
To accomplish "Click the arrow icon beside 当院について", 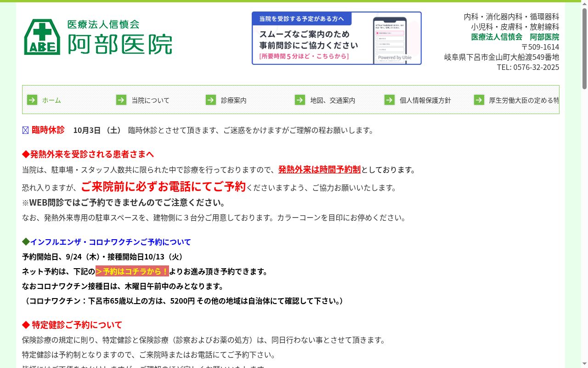I will coord(121,100).
